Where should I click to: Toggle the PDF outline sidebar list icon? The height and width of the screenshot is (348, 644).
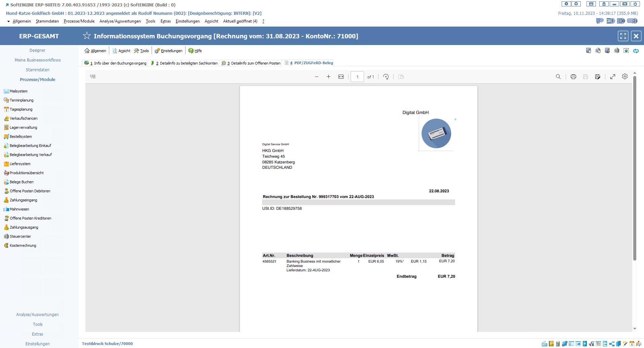click(93, 77)
